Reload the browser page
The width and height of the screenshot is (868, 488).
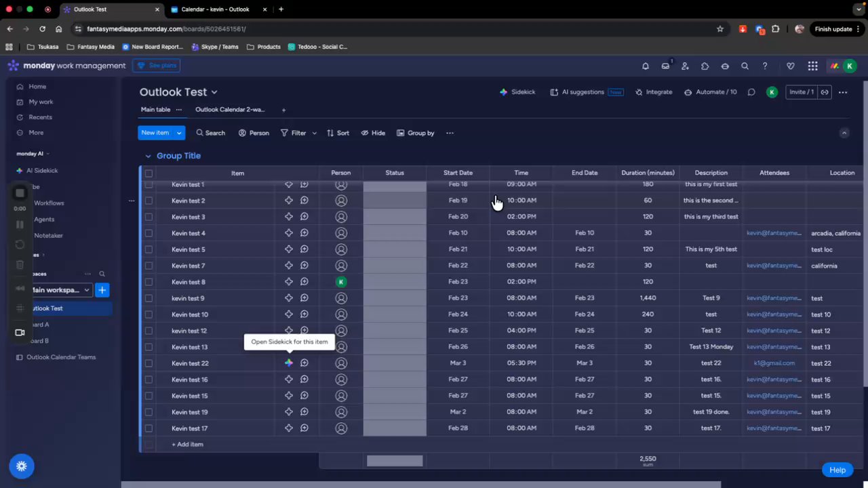click(42, 29)
